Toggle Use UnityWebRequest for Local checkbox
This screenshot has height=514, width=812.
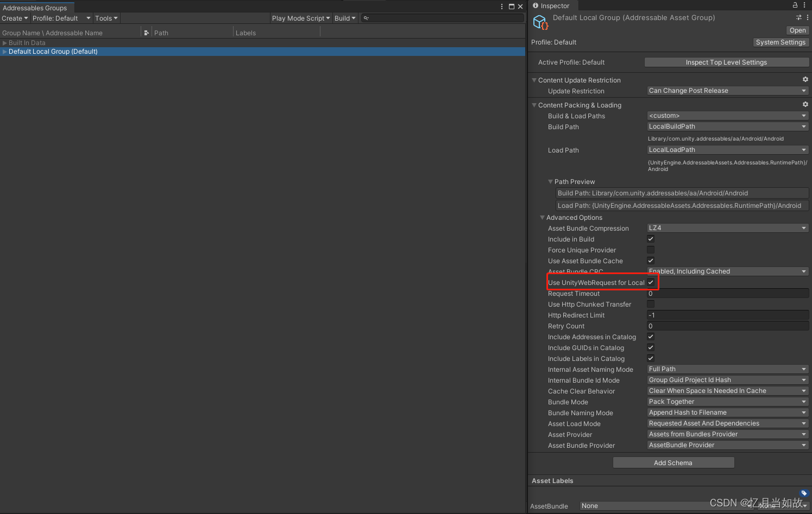651,282
